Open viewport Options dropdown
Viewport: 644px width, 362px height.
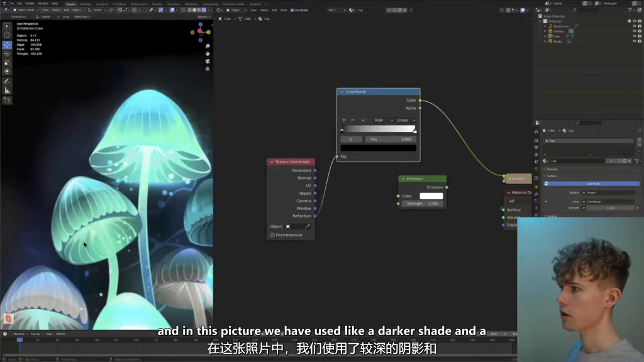pos(203,17)
